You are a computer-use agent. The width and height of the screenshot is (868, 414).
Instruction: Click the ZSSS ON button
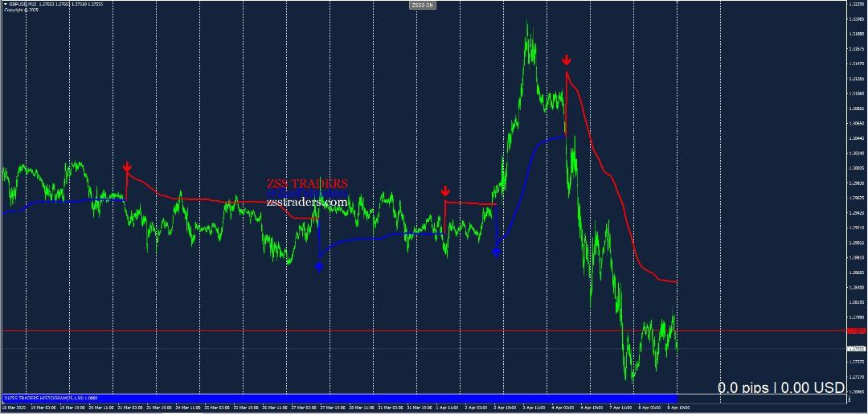[x=424, y=5]
